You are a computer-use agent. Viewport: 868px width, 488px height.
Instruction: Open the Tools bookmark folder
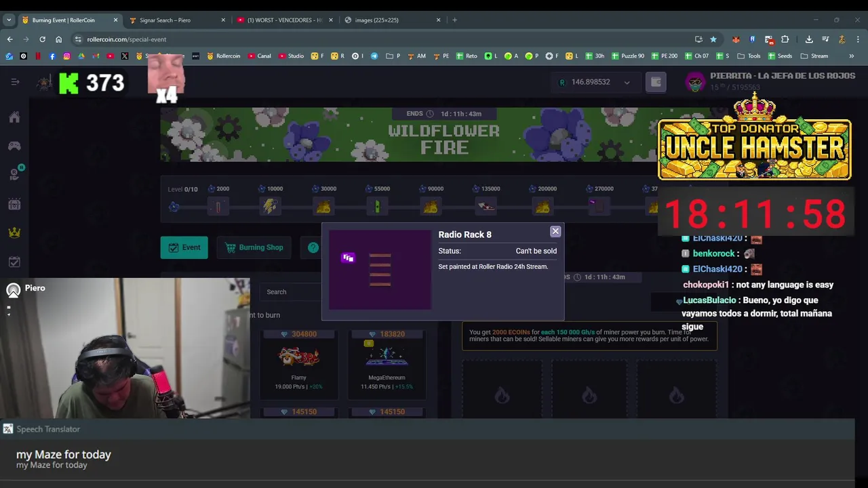(749, 56)
